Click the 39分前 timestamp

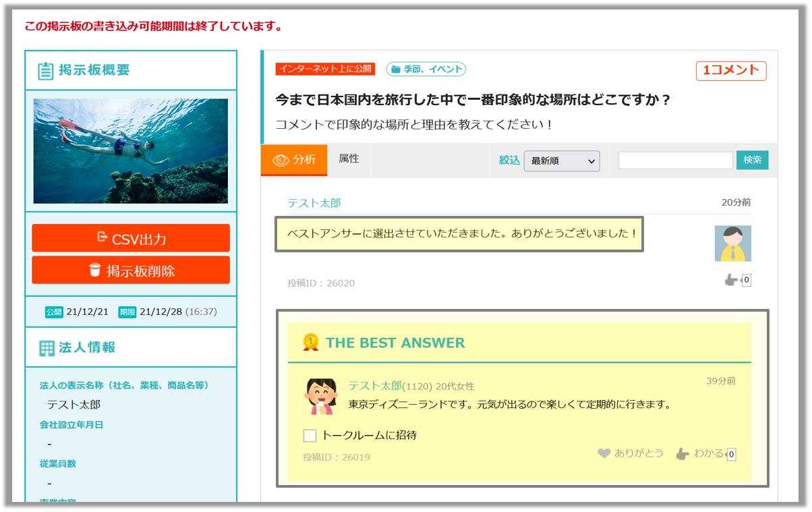pos(721,380)
